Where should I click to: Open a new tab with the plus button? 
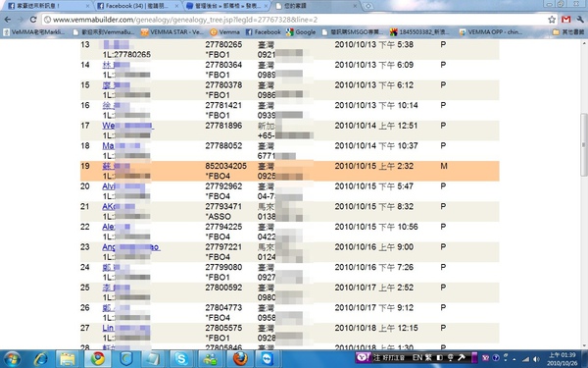368,6
